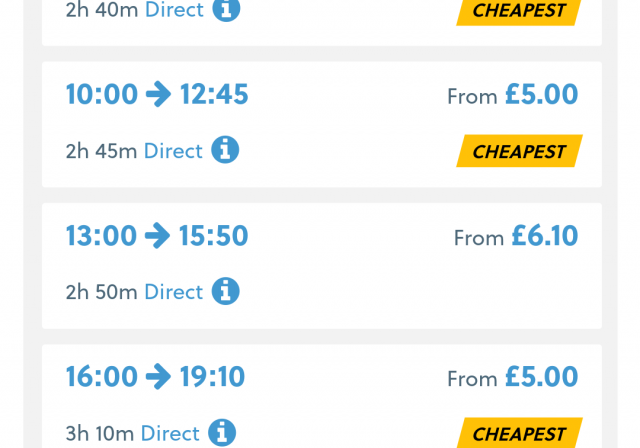Click arrow between 13:00 and 15:50
This screenshot has width=640, height=448.
tap(158, 235)
